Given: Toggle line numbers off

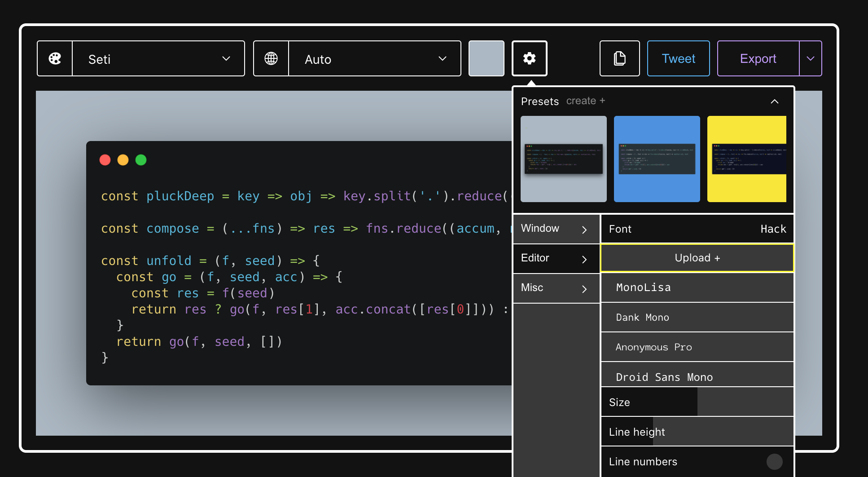Looking at the screenshot, I should tap(774, 461).
